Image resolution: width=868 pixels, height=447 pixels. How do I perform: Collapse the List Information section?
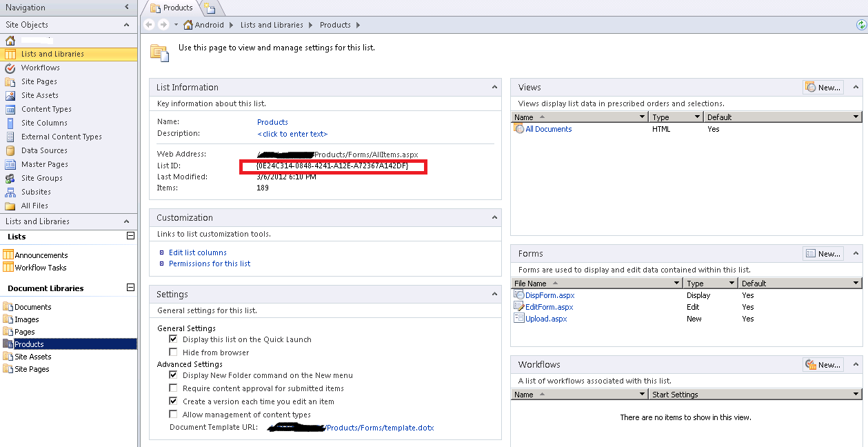[494, 87]
